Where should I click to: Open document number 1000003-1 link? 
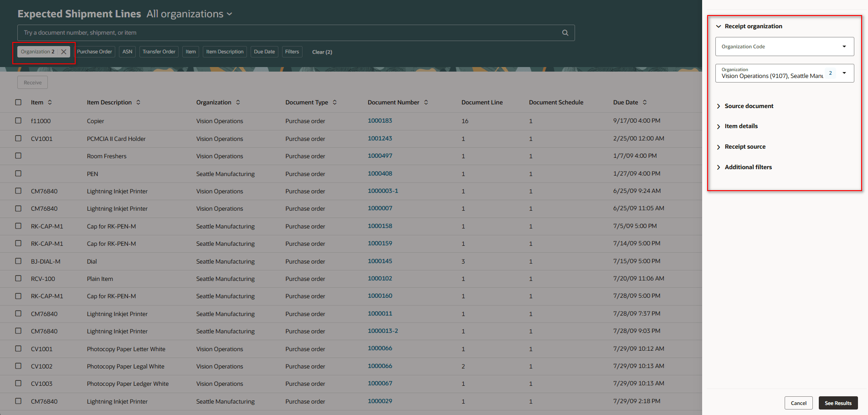(x=383, y=191)
